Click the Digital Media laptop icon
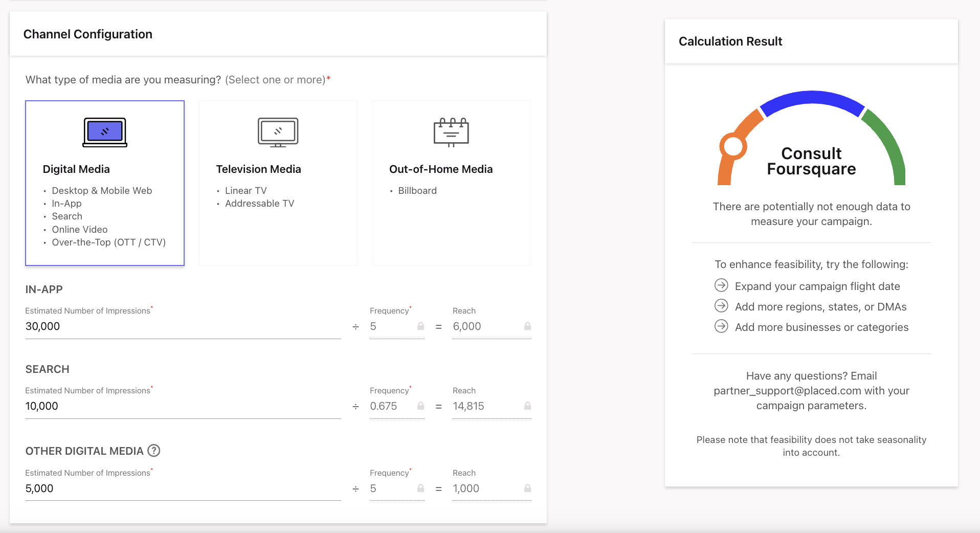Image resolution: width=980 pixels, height=533 pixels. point(104,131)
